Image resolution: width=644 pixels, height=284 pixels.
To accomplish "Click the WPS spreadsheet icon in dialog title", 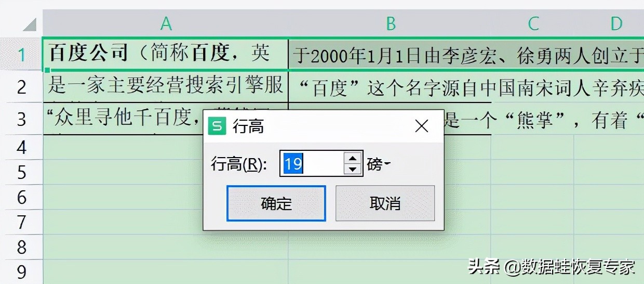I will click(x=217, y=126).
